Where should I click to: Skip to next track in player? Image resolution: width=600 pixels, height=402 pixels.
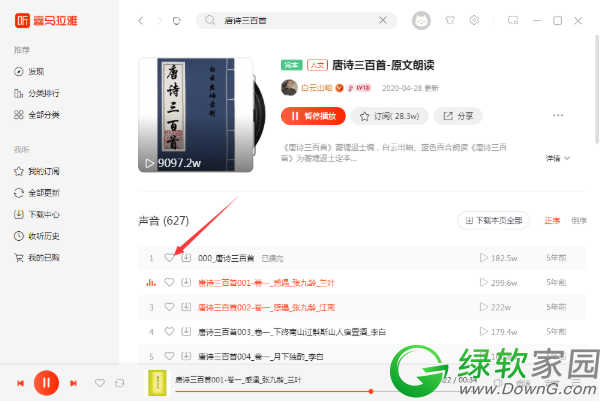(x=73, y=383)
